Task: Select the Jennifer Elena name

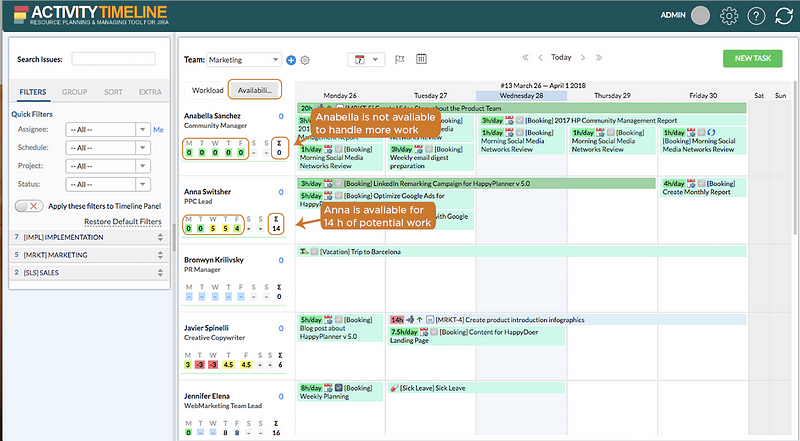Action: point(207,396)
